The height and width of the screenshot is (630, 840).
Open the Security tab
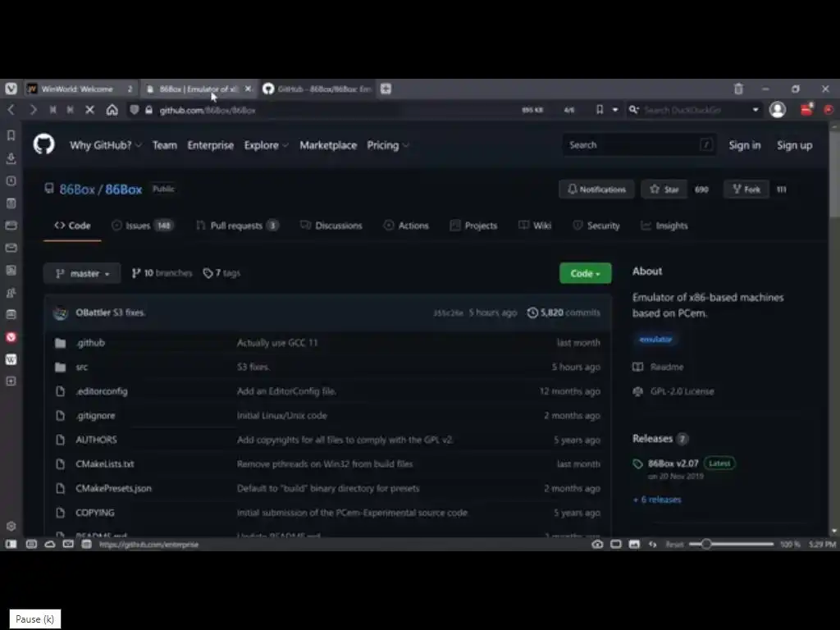pos(596,226)
